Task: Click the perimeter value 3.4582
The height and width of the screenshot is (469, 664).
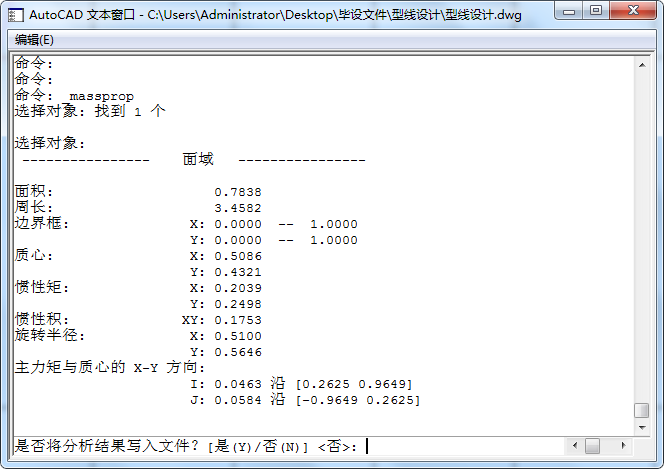Action: pyautogui.click(x=238, y=208)
